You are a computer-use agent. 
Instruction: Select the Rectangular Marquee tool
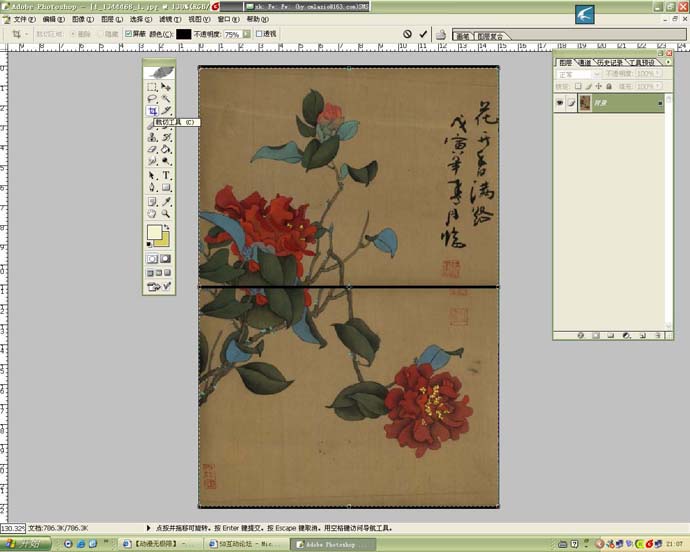tap(152, 87)
